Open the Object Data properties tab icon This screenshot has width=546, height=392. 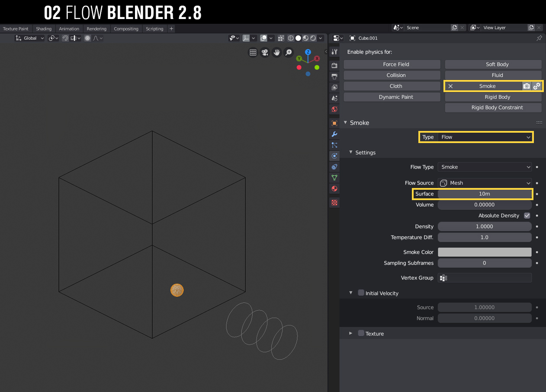[334, 178]
